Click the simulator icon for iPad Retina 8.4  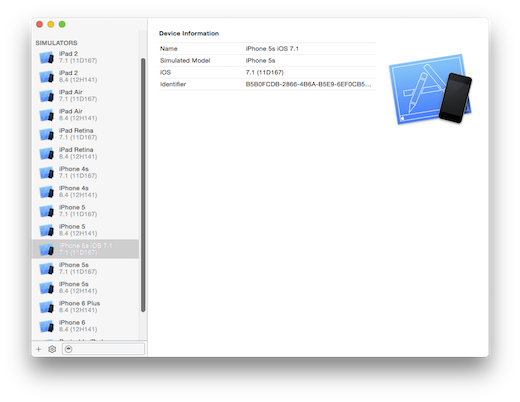47,153
